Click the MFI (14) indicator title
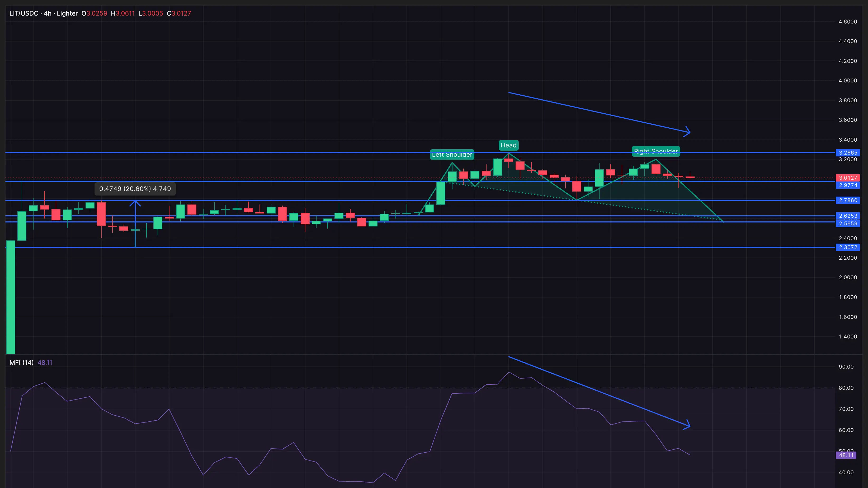 click(x=22, y=362)
